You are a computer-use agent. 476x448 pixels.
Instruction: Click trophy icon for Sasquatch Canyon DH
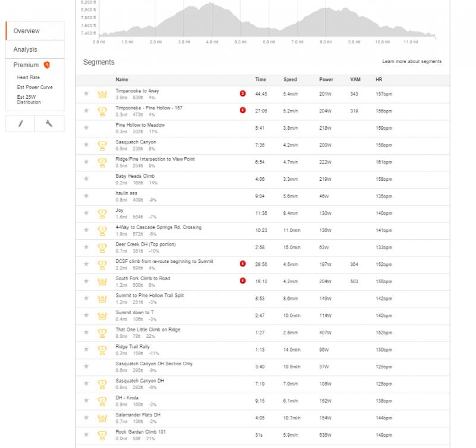[x=102, y=384]
